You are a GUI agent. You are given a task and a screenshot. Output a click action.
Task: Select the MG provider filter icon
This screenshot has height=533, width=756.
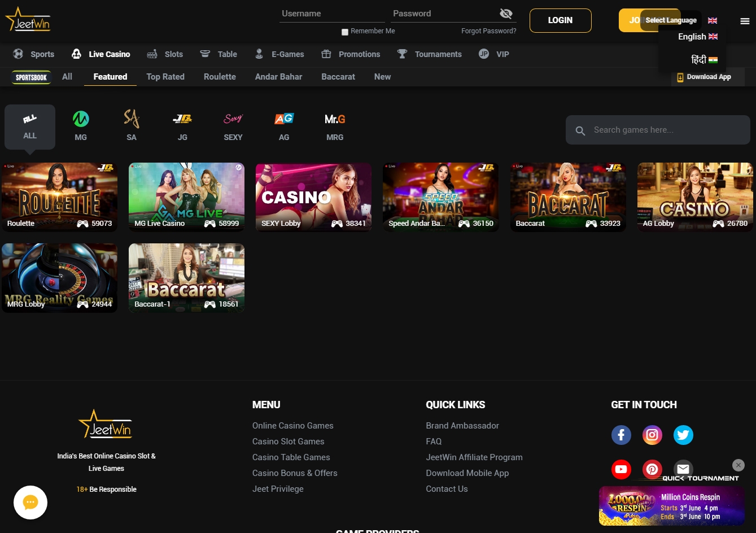pyautogui.click(x=81, y=119)
